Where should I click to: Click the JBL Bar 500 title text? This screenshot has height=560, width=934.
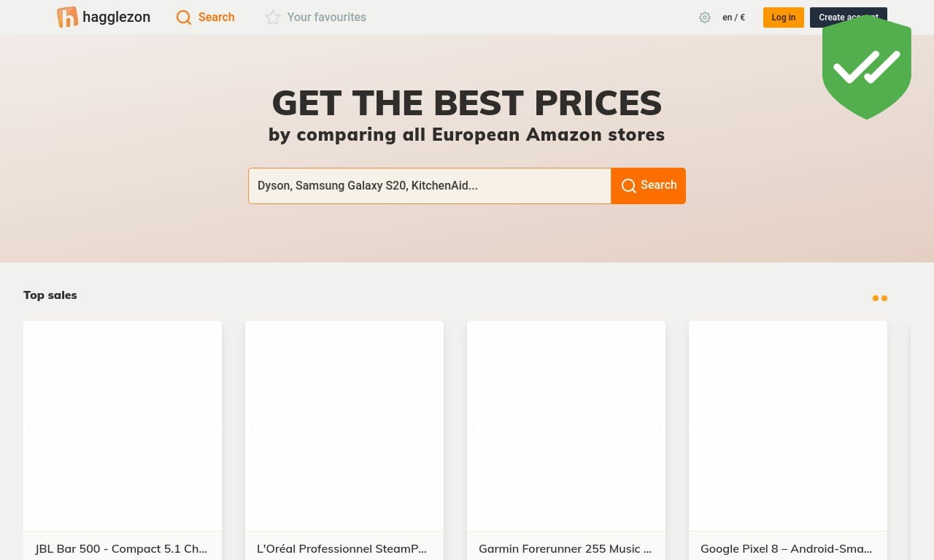pos(121,548)
